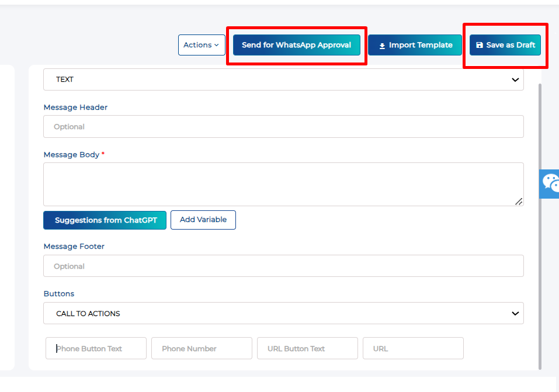Click the URL input field
Viewport: 559px width, 392px height.
click(413, 348)
